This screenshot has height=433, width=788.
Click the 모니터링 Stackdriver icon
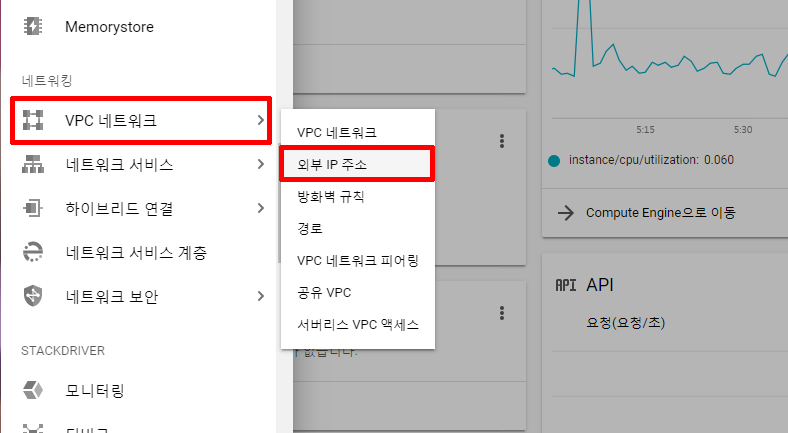33,390
